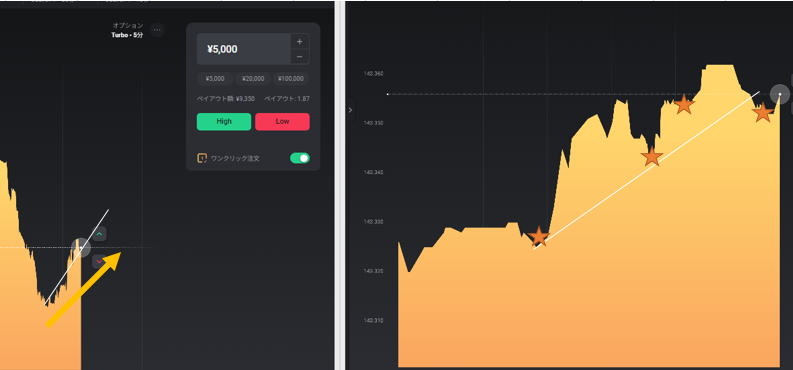Open the three-dot options menu beside Turbo
Viewport: 793px width, 370px height.
pos(157,30)
